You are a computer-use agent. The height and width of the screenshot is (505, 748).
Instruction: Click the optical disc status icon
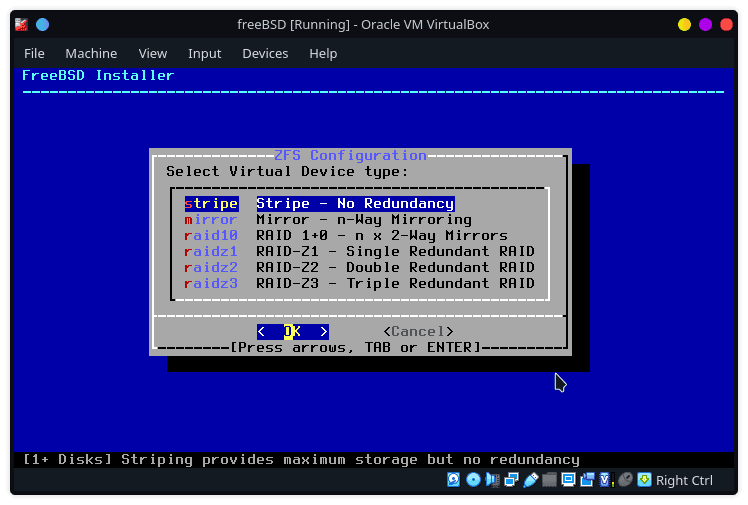pyautogui.click(x=473, y=480)
